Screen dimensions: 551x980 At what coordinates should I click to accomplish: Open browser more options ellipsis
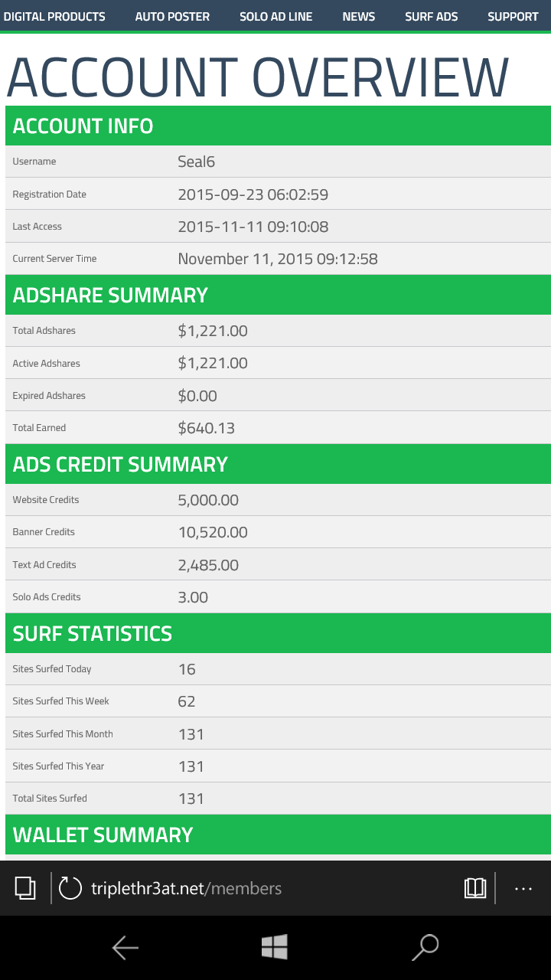(523, 888)
